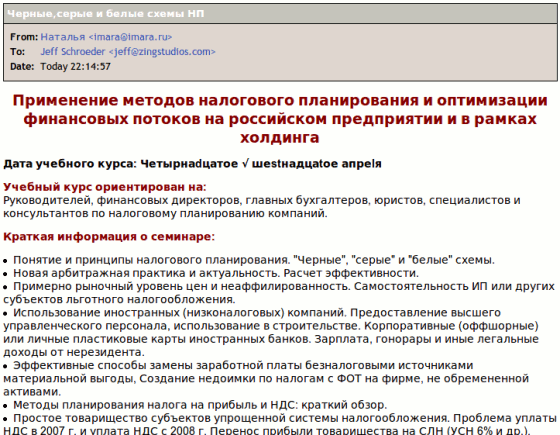
Task: Click bullet Эффективные способы замены заработной платы
Action: (266, 379)
